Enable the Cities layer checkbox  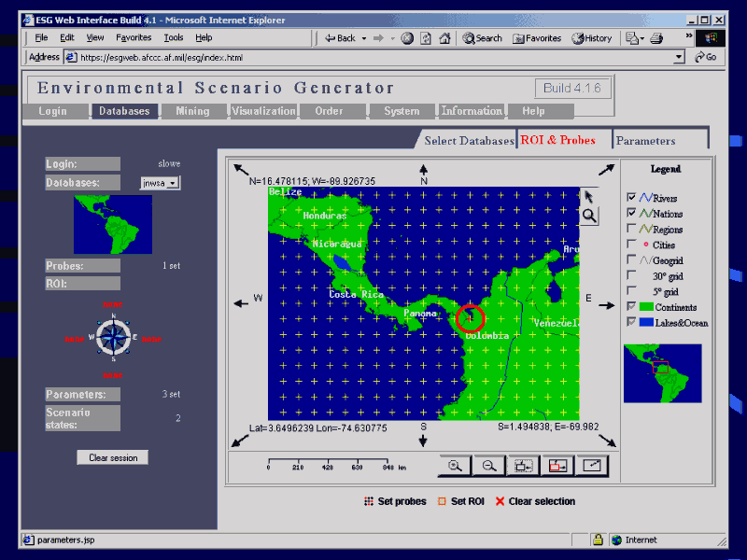(632, 245)
